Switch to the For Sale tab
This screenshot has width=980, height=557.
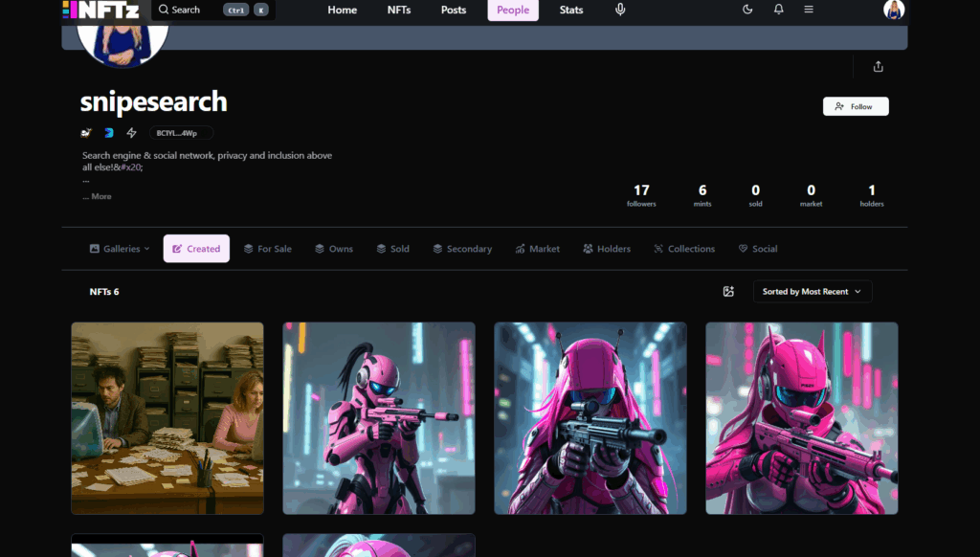pos(267,249)
